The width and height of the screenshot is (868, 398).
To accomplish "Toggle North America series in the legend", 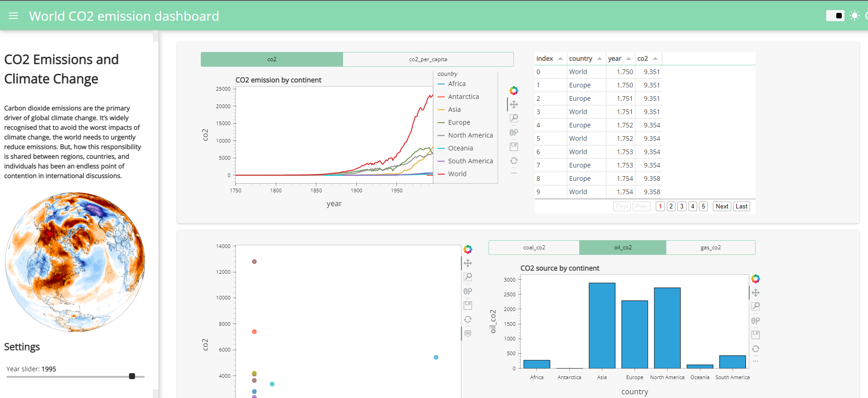I will (465, 135).
